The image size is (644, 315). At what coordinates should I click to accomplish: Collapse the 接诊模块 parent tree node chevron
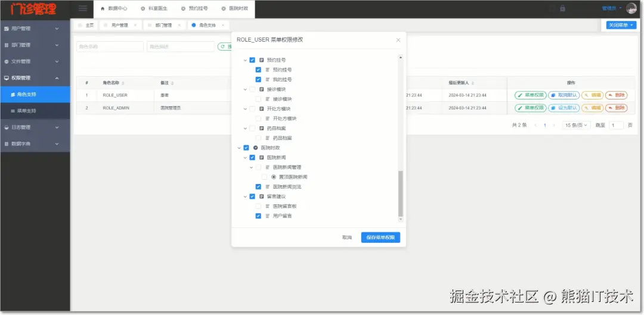245,89
